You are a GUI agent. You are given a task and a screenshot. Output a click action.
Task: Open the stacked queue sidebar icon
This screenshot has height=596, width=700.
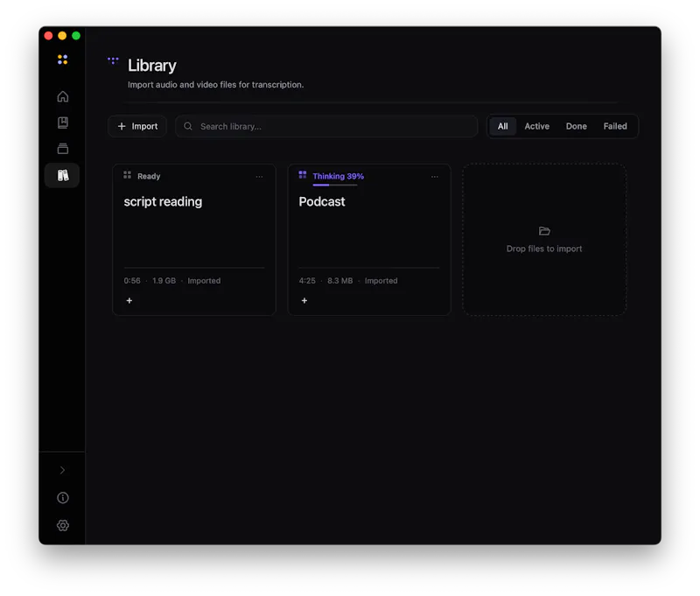pyautogui.click(x=62, y=149)
